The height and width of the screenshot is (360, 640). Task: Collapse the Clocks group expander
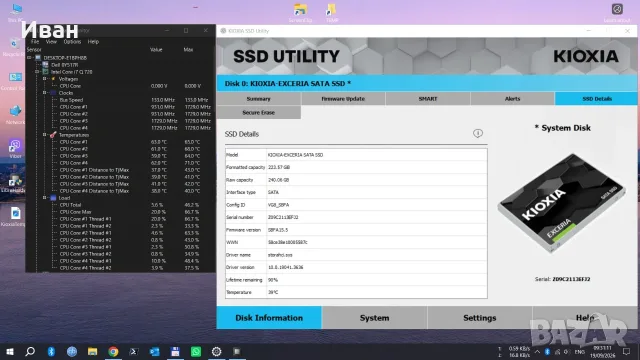[x=44, y=93]
